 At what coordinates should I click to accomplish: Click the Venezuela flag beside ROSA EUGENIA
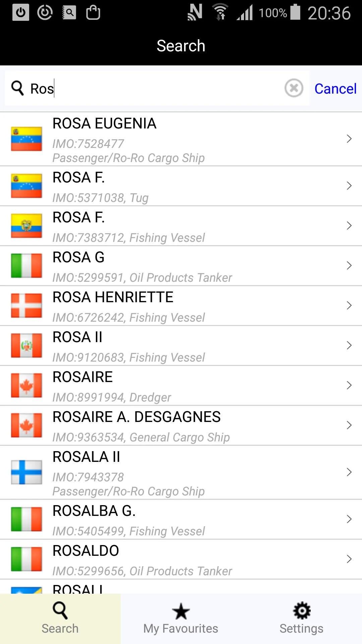(x=26, y=139)
